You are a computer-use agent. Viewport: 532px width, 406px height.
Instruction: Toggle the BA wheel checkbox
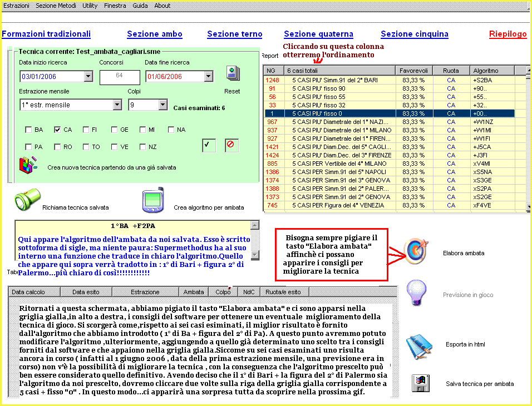tap(28, 130)
